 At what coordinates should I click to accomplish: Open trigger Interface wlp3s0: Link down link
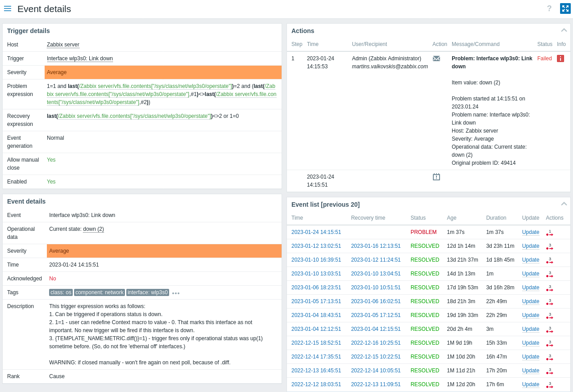(80, 58)
